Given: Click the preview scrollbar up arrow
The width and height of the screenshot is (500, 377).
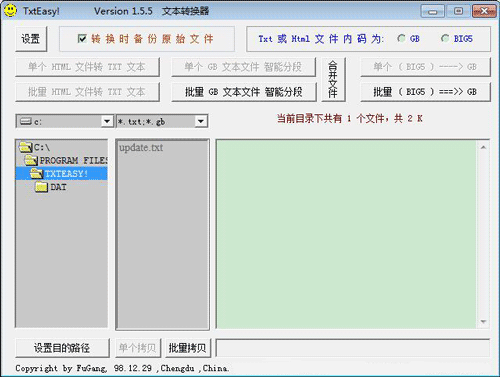Looking at the screenshot, I should 483,147.
